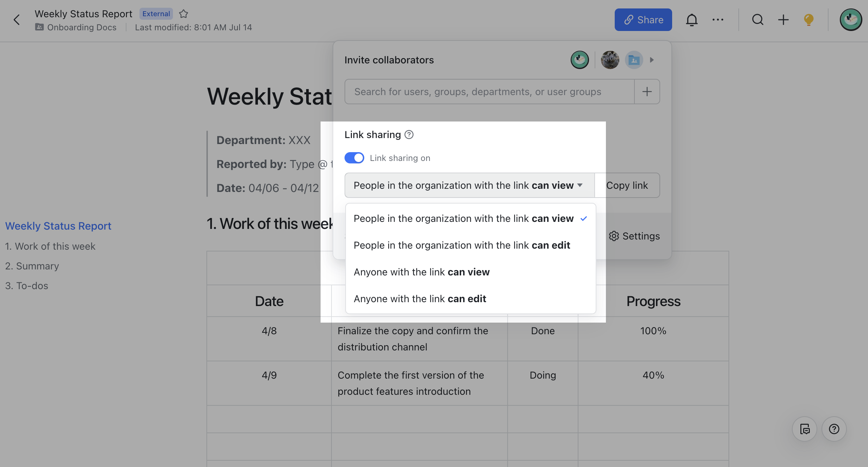
Task: Click the search magnifier icon
Action: [x=757, y=20]
